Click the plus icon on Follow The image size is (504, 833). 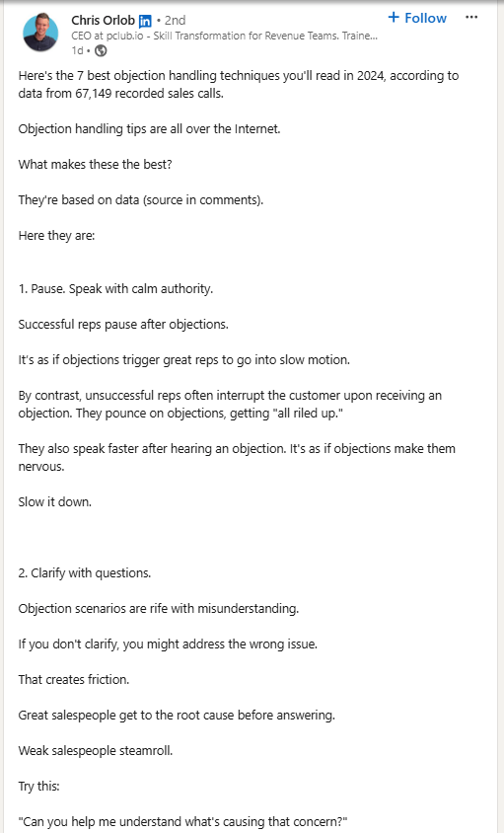click(x=394, y=18)
